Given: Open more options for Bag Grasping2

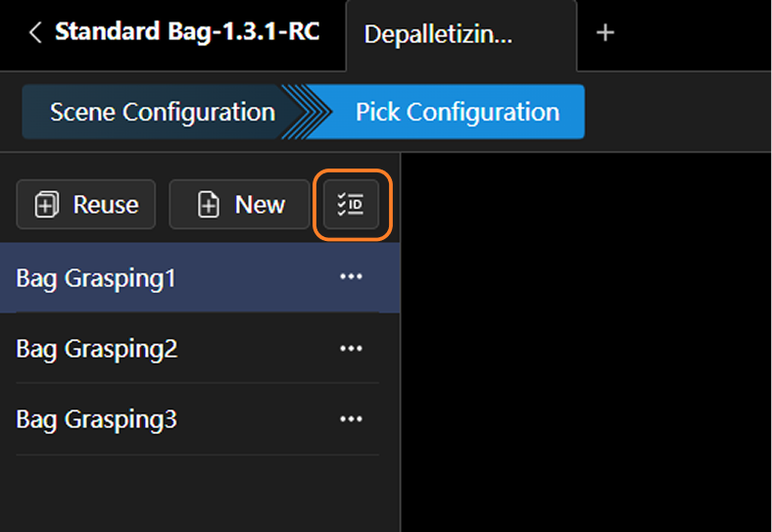Looking at the screenshot, I should pos(351,348).
